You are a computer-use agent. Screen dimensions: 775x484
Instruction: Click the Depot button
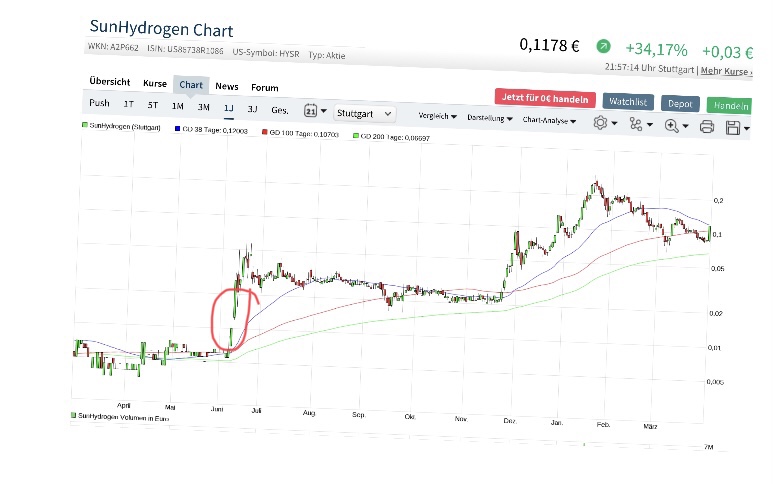coord(680,104)
